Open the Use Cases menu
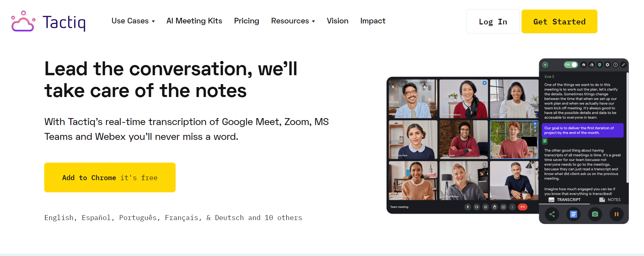The width and height of the screenshot is (644, 256). point(133,21)
